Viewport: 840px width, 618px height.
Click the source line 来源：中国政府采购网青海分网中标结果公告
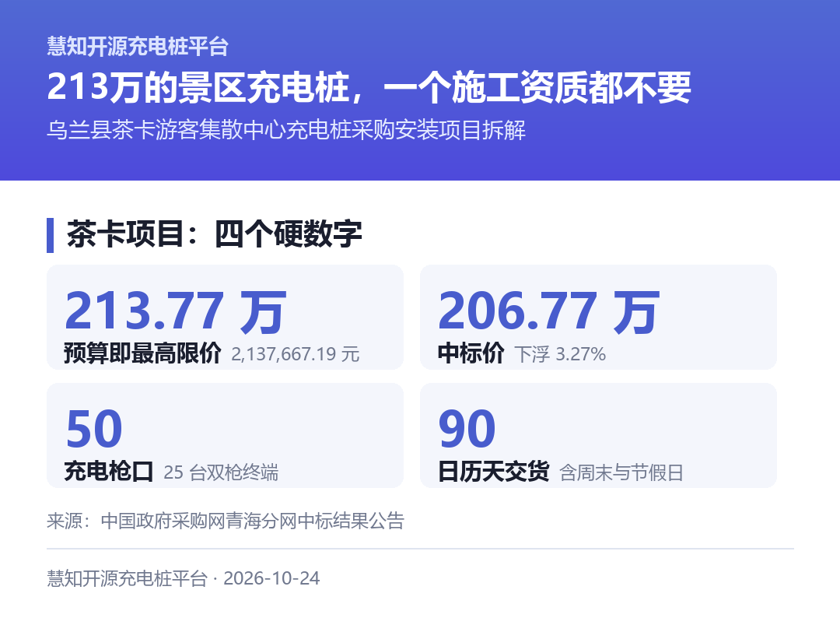click(x=226, y=521)
